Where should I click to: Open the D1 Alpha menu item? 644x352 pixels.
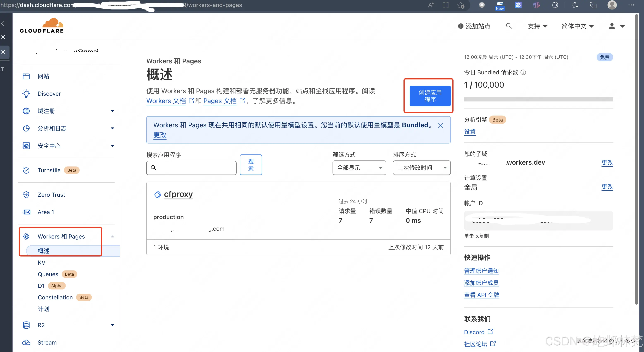[41, 285]
